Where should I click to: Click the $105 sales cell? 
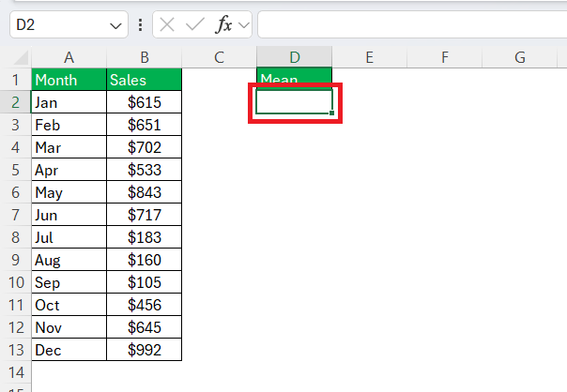click(145, 282)
